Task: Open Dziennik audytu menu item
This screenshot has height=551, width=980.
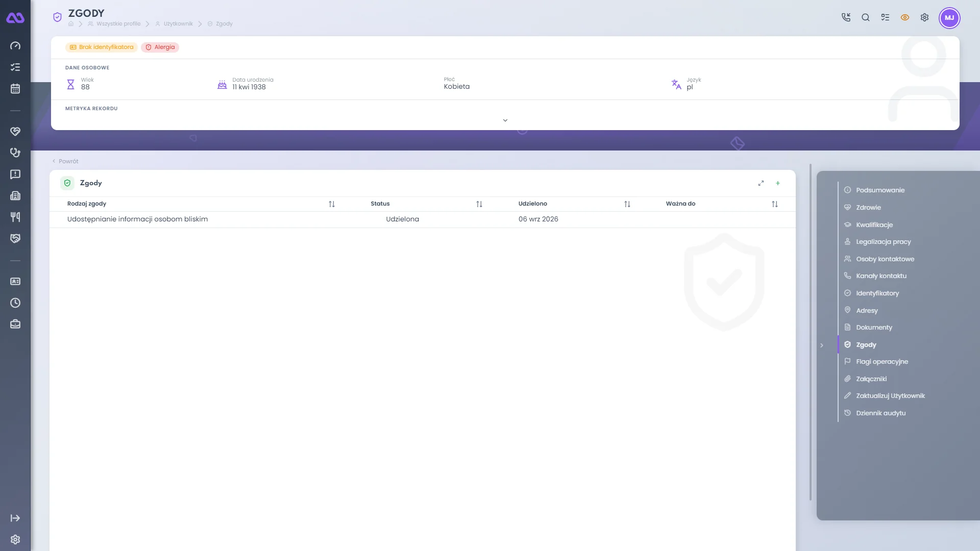Action: tap(881, 413)
